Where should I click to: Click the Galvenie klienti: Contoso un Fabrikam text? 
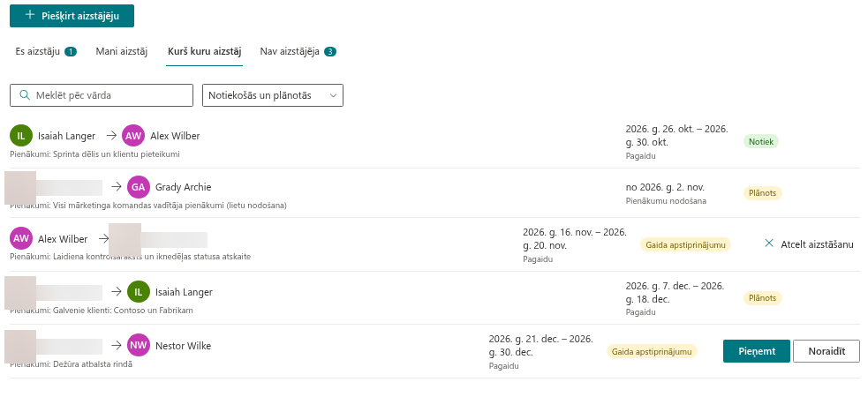(123, 311)
